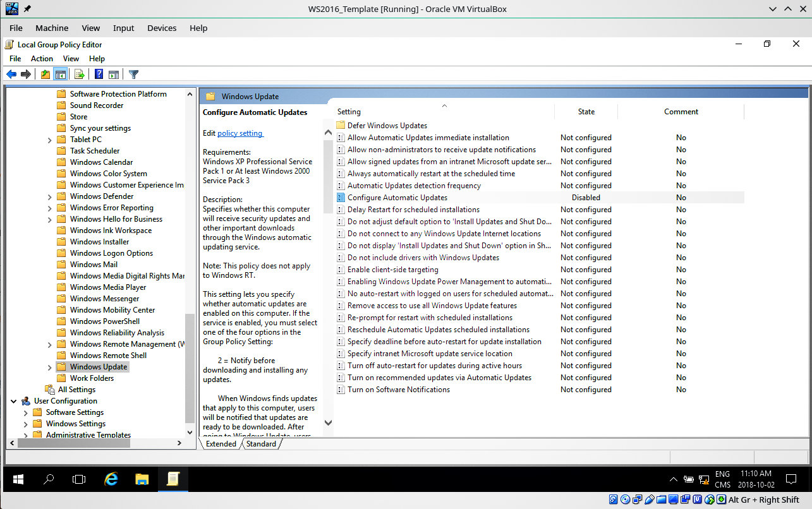Launch Internet Explorer from the taskbar
Screen dimensions: 812x509
(x=111, y=479)
